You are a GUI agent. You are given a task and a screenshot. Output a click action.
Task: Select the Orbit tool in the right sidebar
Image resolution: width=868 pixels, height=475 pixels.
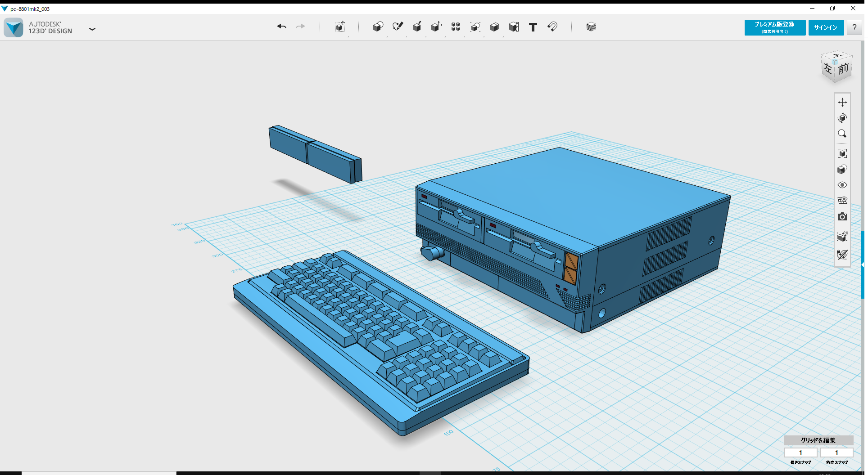click(x=843, y=118)
